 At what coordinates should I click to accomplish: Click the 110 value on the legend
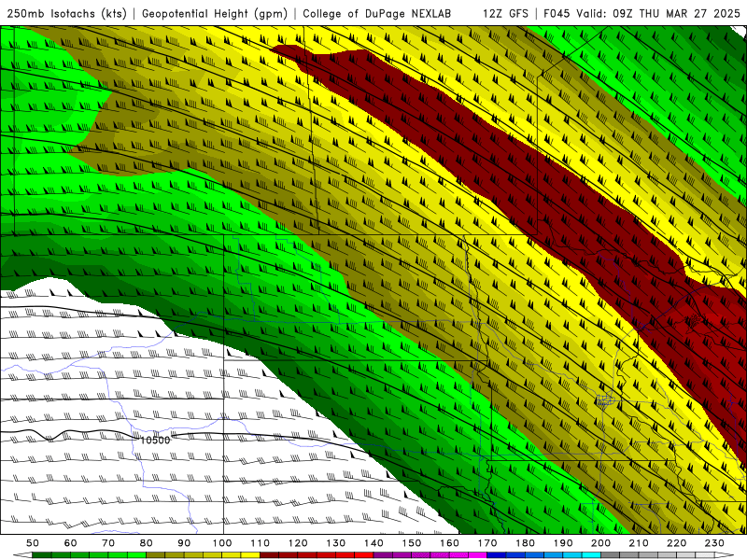click(261, 543)
